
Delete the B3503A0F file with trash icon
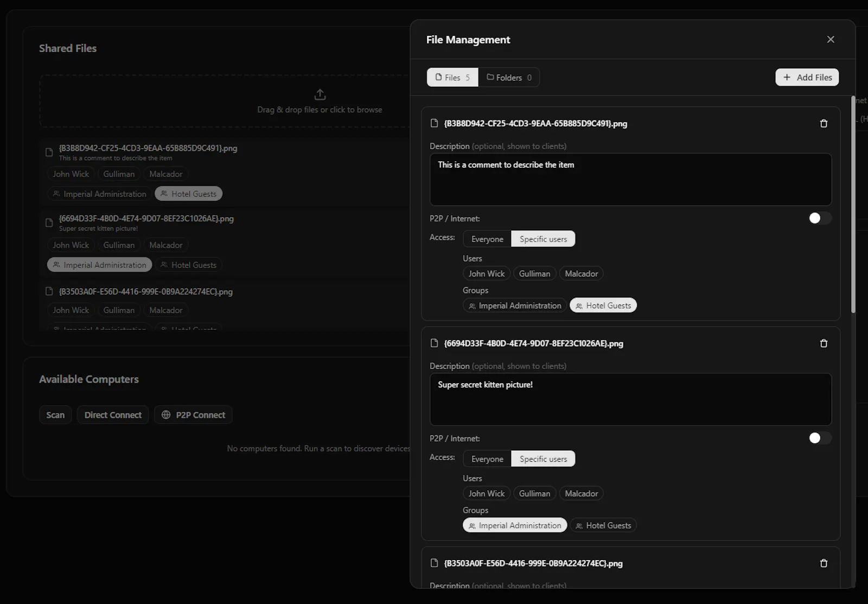[824, 563]
